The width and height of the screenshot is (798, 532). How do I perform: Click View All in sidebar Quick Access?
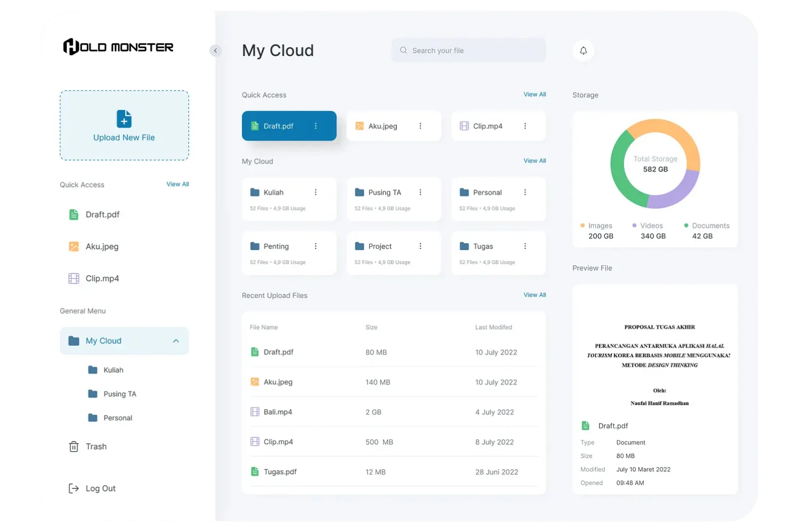(177, 184)
